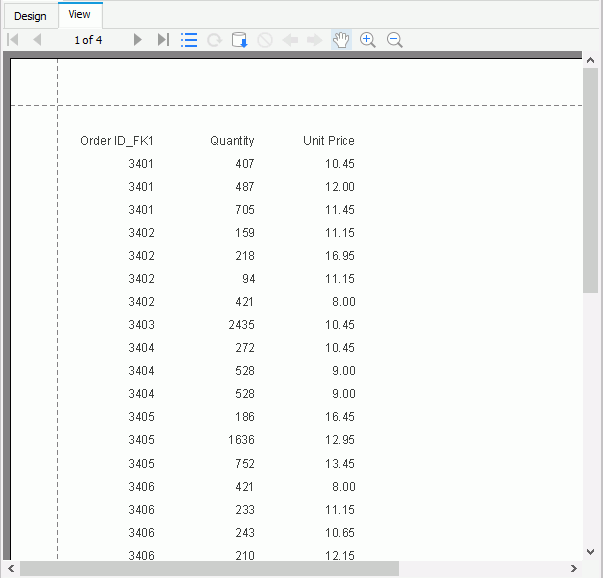Zoom in on the report
603x578 pixels.
[367, 40]
